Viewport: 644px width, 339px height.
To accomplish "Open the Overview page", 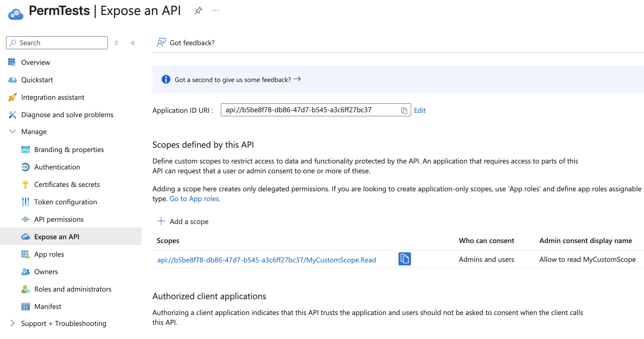I will point(35,62).
